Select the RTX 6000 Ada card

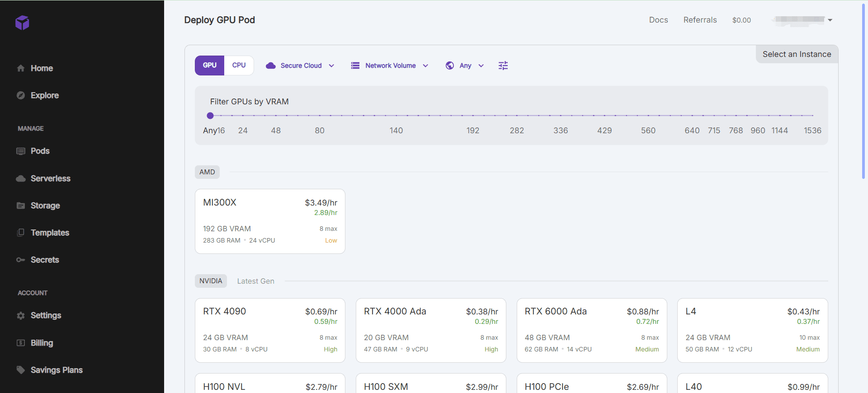point(592,330)
